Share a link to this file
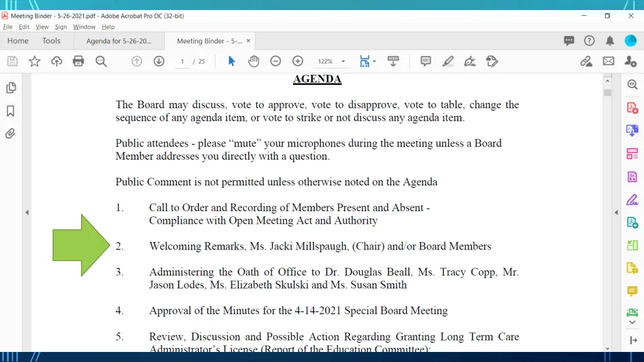The image size is (644, 362). 587,61
